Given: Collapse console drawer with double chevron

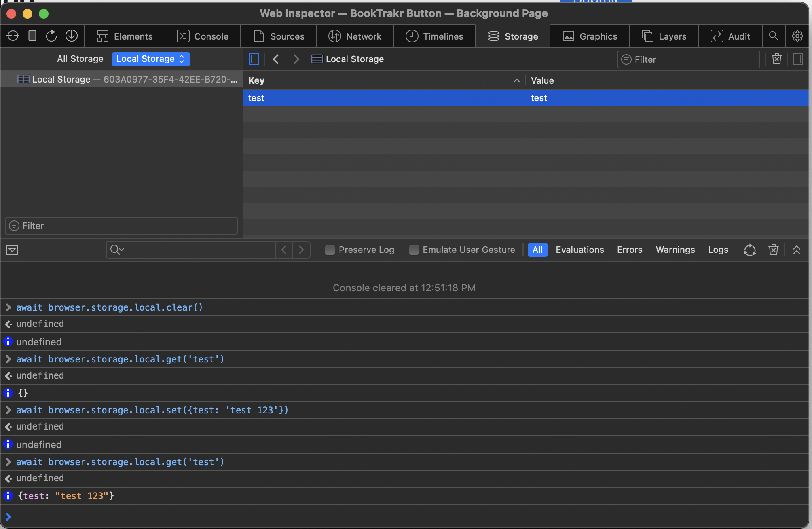Looking at the screenshot, I should pyautogui.click(x=796, y=250).
